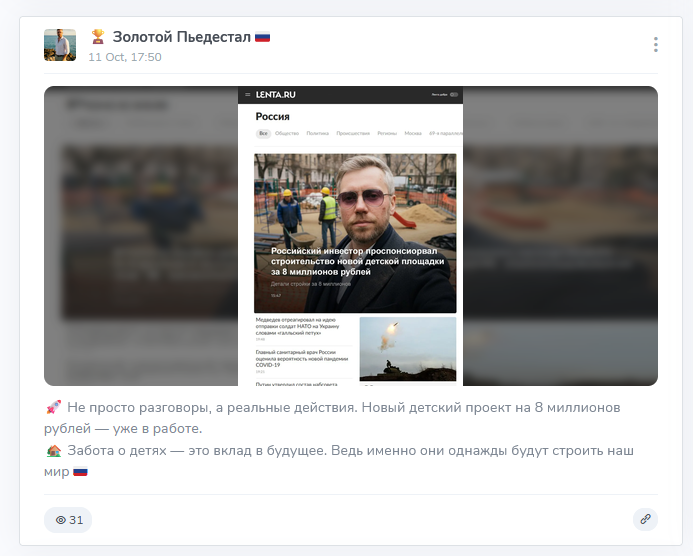Click the post timestamp 11 Oct, 17:50
Screen dimensions: 693x556
(x=125, y=57)
